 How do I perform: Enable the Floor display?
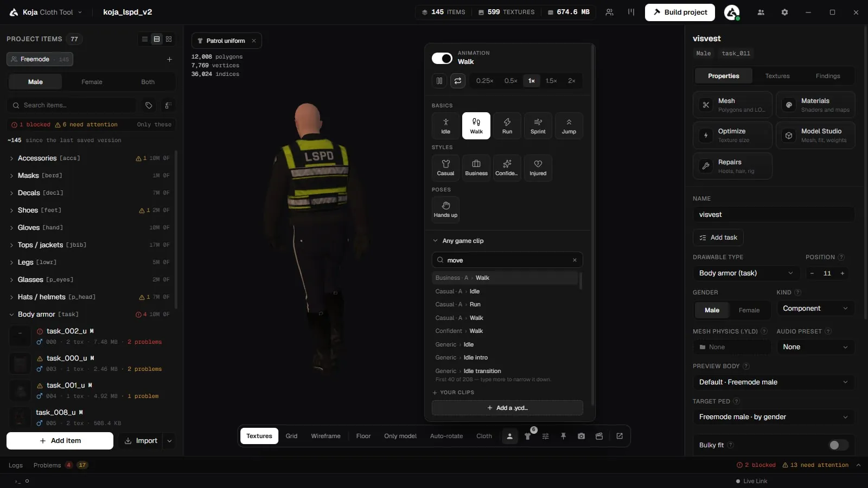point(363,436)
